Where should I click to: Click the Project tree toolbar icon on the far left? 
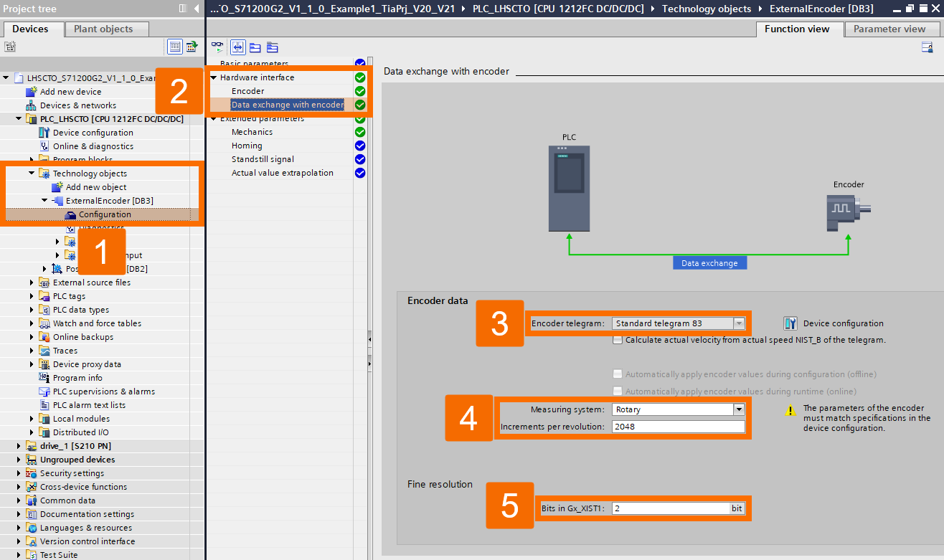tap(10, 47)
